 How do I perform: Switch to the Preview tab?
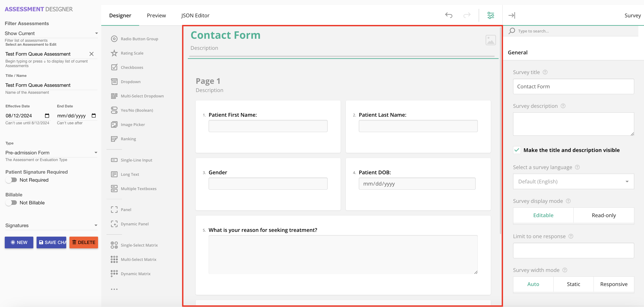[x=156, y=16]
